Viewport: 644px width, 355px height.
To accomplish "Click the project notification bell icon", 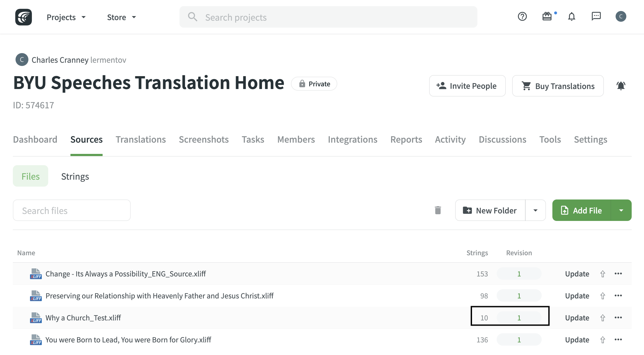I will (x=621, y=86).
